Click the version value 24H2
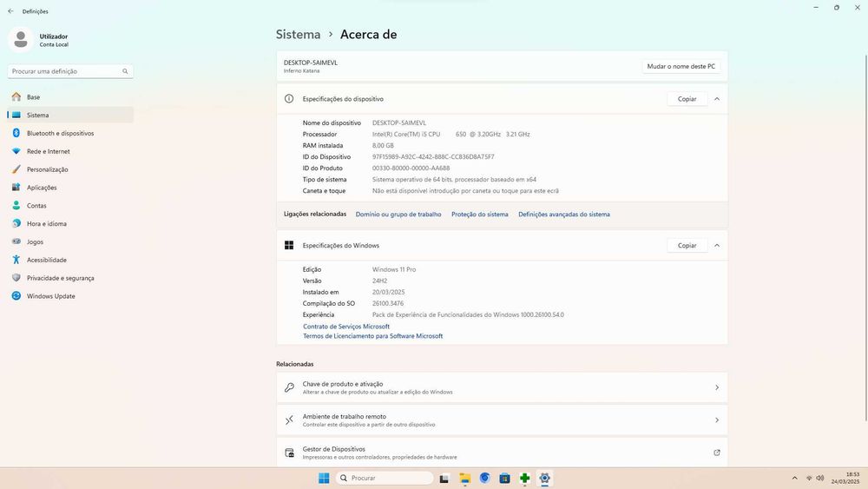 pos(380,281)
